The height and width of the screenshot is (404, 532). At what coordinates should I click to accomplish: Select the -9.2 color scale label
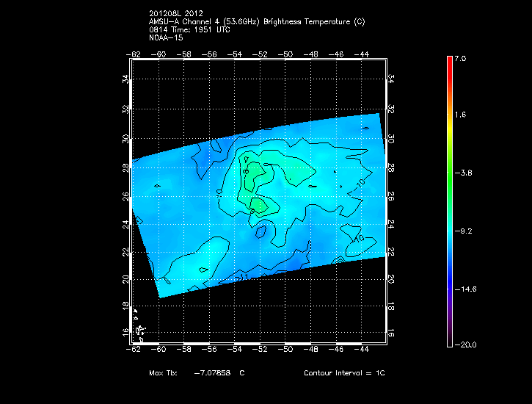[x=463, y=231]
